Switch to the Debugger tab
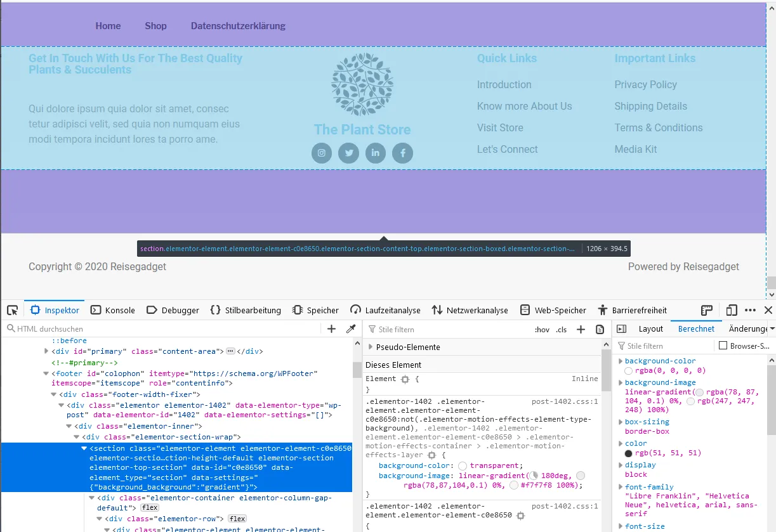776x532 pixels. coord(173,310)
